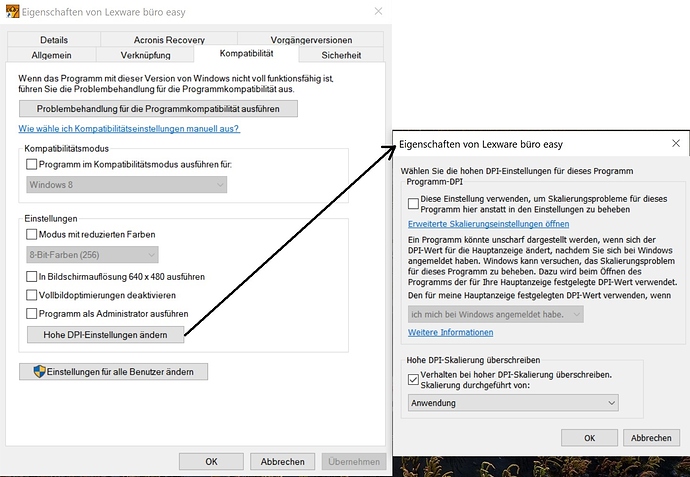Open the Vorgängerversionen tab
Image resolution: width=690 pixels, height=477 pixels.
click(311, 40)
